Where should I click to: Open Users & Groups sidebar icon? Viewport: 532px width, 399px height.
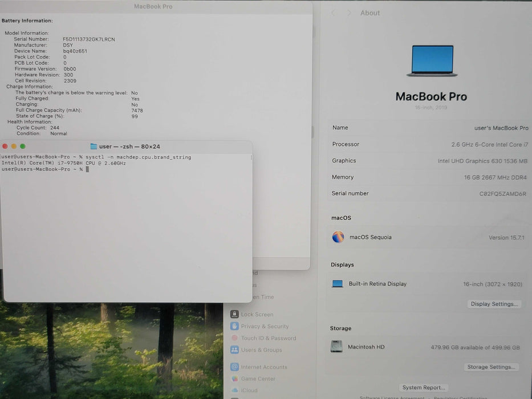(x=234, y=350)
